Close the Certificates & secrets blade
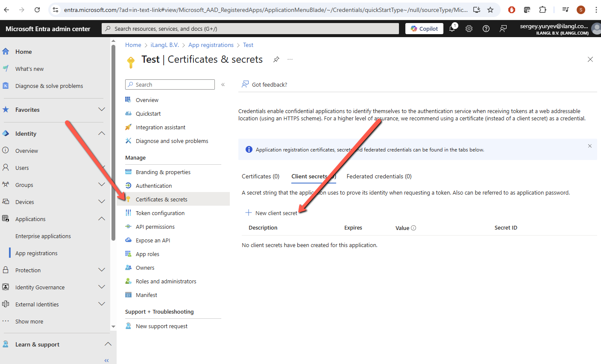601x364 pixels. tap(590, 59)
